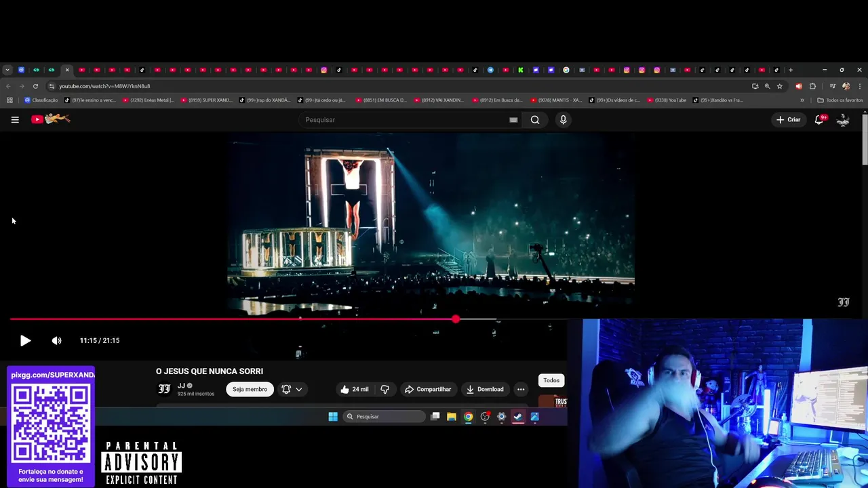
Task: Open the Classificação bookmark
Action: click(x=41, y=100)
